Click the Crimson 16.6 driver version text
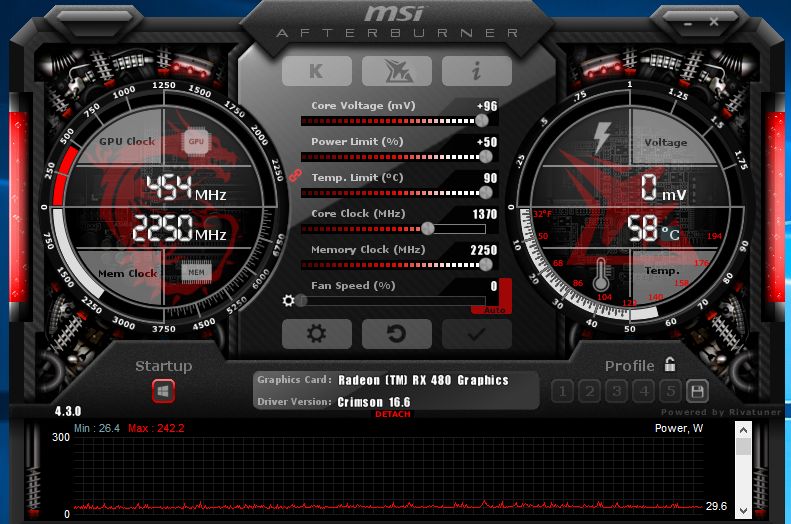 click(x=374, y=402)
